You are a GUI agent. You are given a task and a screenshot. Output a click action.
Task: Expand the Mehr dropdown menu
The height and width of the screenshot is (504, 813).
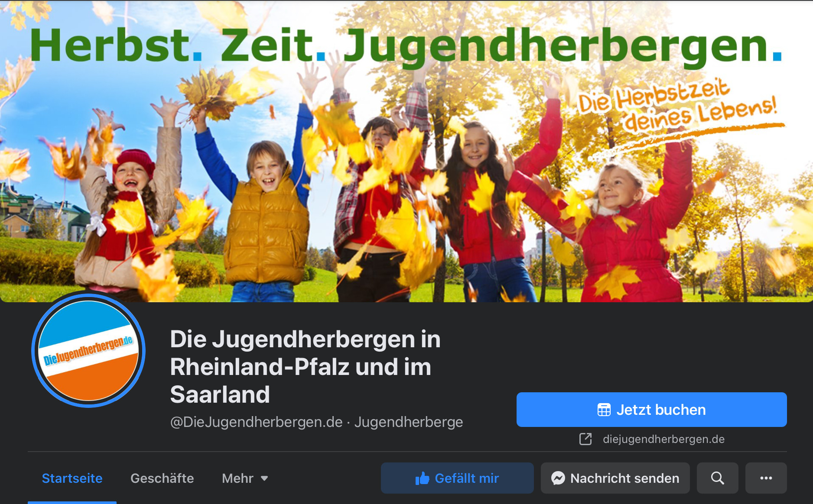[x=245, y=478]
